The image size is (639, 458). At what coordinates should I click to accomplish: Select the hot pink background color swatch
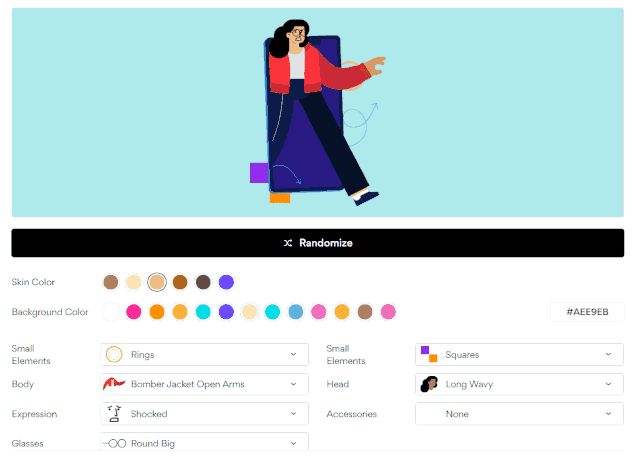point(133,312)
